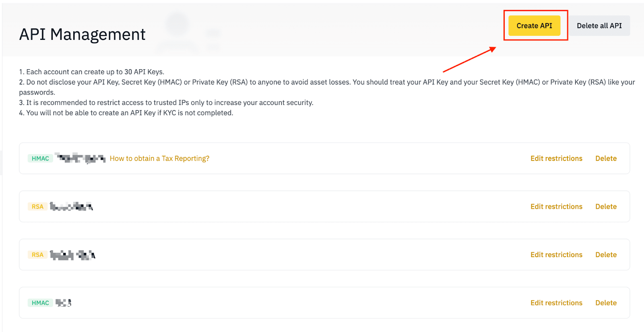644x332 pixels.
Task: Click the green HMAC badge in the top row
Action: pos(40,159)
